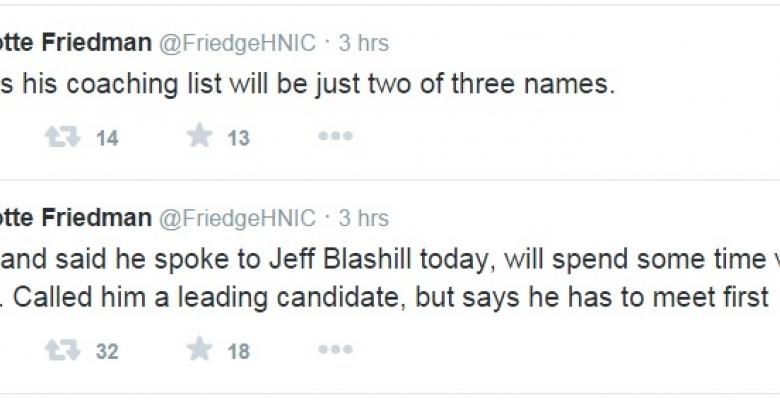
Task: Click the favorite count 18
Action: point(238,351)
